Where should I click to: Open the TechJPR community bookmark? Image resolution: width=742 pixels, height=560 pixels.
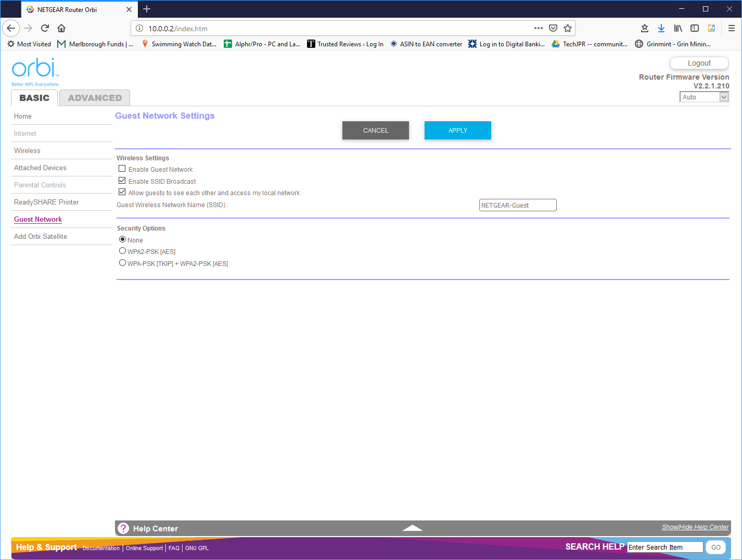point(590,44)
